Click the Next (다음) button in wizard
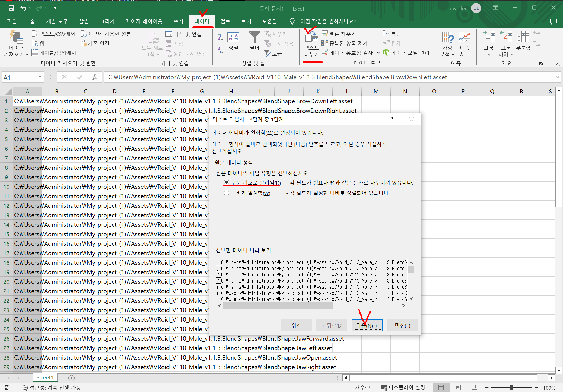Viewport: 563px width, 392px height. click(x=367, y=325)
